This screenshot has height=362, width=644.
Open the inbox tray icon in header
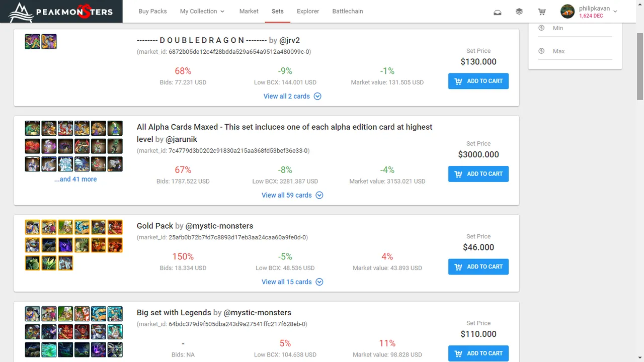point(498,12)
